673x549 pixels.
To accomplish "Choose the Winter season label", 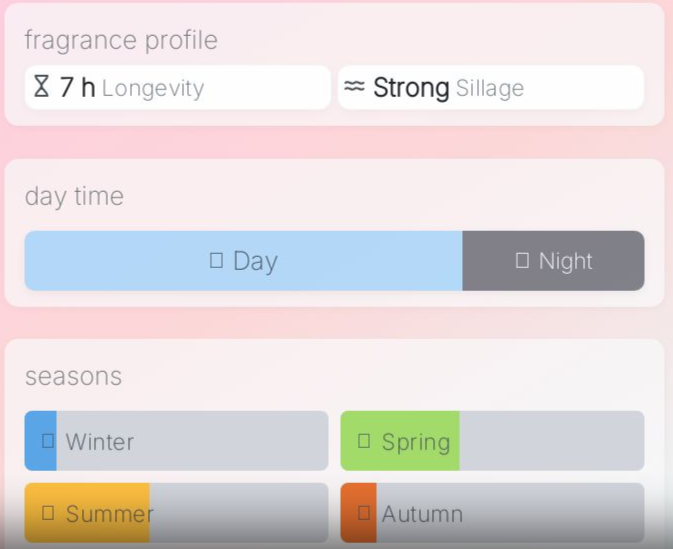I will click(100, 441).
